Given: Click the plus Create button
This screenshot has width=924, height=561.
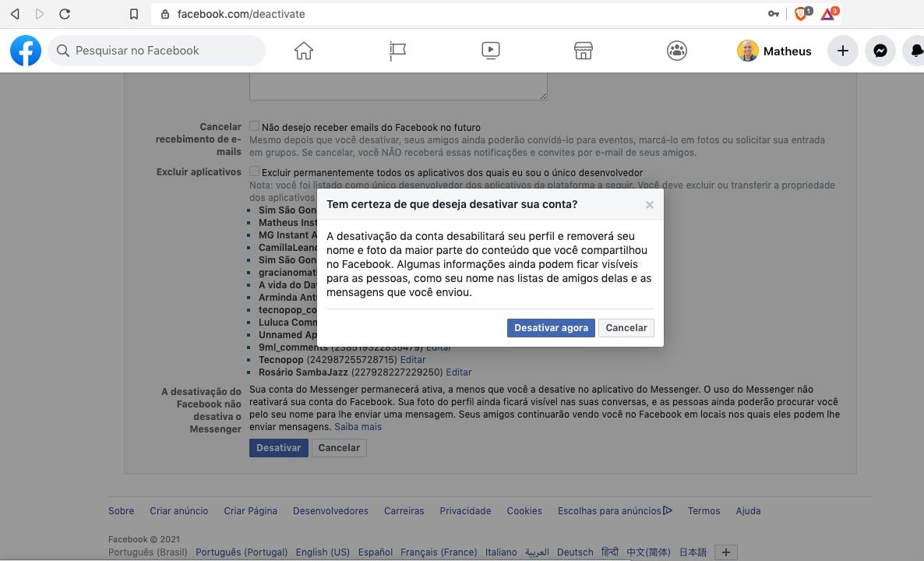Looking at the screenshot, I should (843, 51).
